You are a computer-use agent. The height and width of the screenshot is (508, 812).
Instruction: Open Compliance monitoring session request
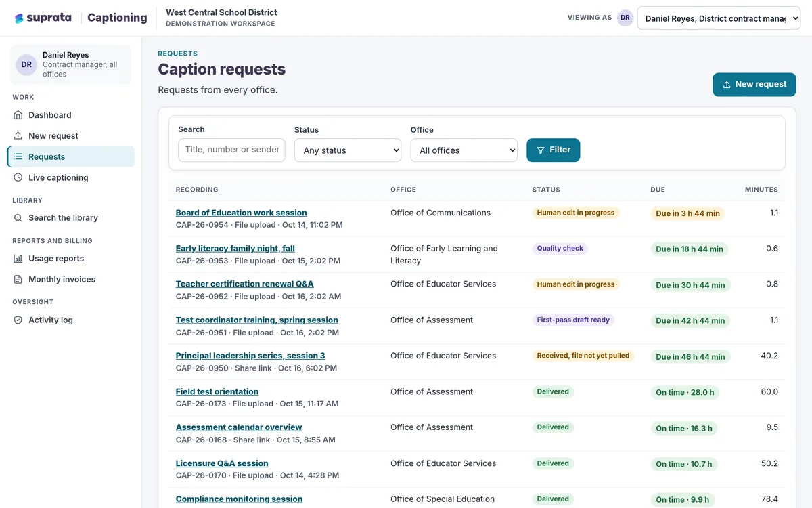[x=239, y=499]
